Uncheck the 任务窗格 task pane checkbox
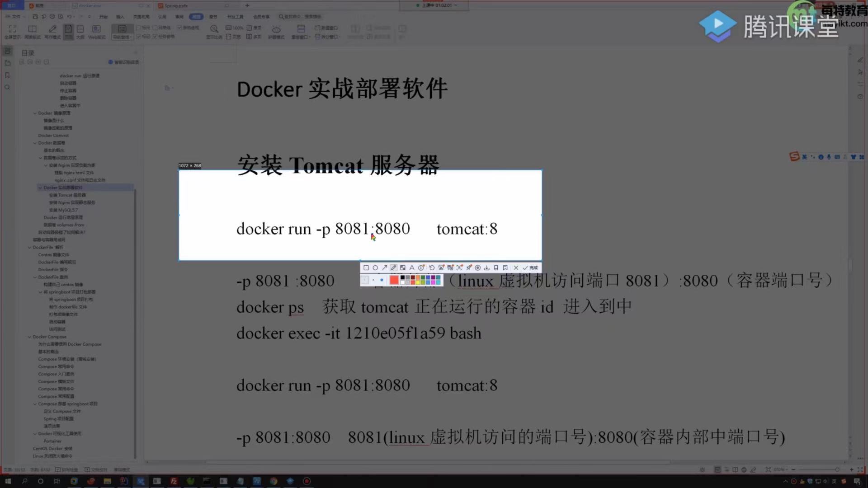 pos(155,37)
